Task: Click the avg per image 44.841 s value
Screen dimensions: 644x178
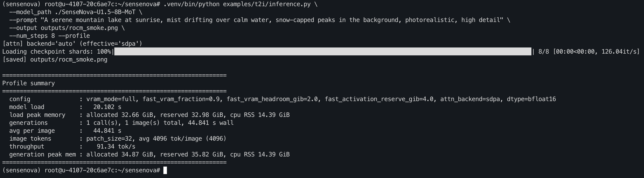Action: click(107, 131)
